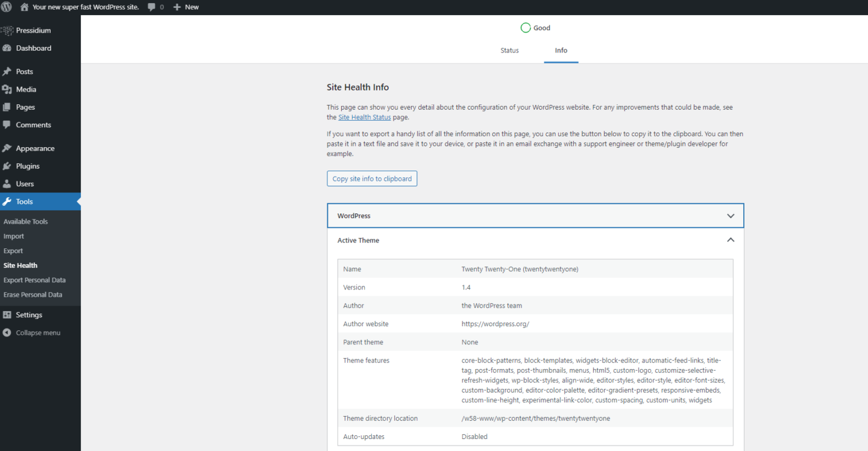868x451 pixels.
Task: Open the Tools menu
Action: tap(40, 201)
